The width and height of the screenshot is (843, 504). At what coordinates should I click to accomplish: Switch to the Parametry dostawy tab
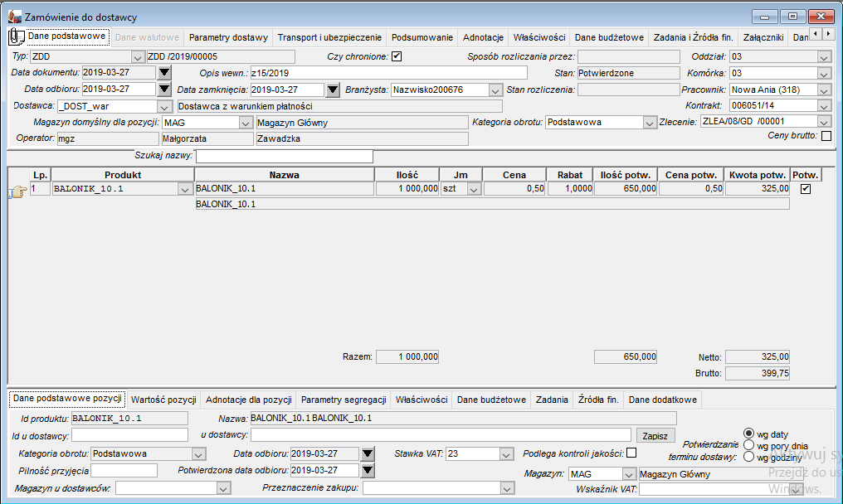click(x=228, y=37)
